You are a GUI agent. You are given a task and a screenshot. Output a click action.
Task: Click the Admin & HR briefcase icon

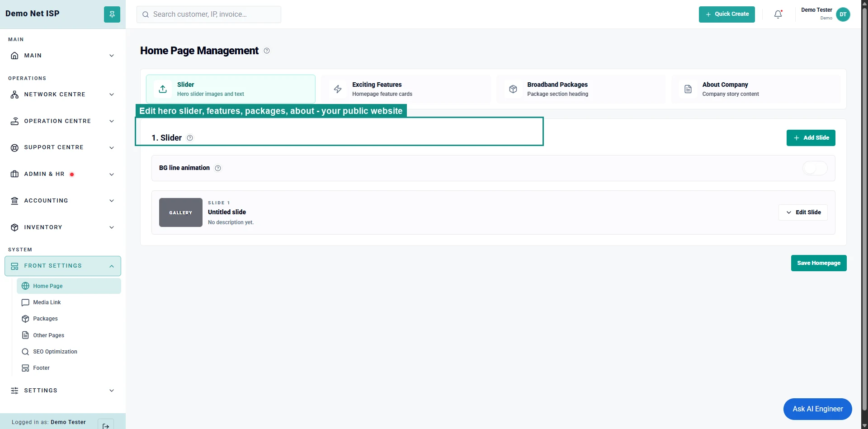[14, 174]
